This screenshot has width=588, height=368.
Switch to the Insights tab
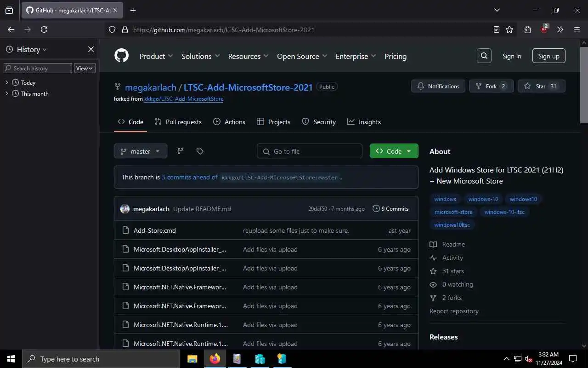(x=364, y=122)
